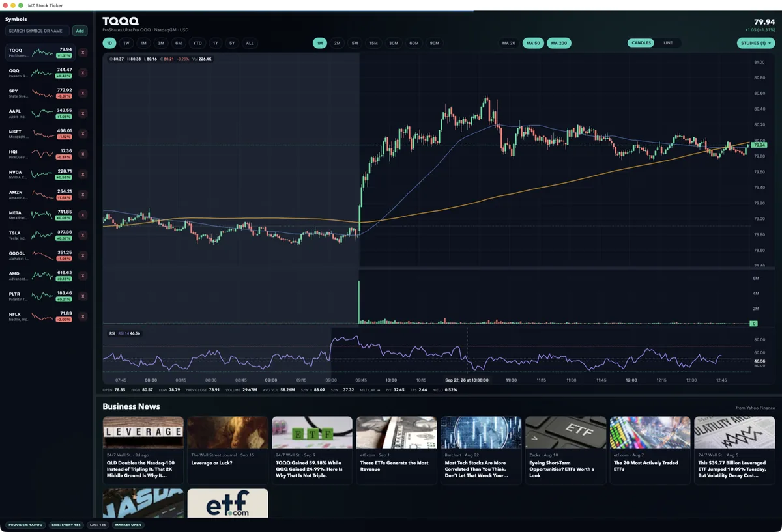Select the QQQ watchlist row
The height and width of the screenshot is (532, 782).
tap(40, 72)
